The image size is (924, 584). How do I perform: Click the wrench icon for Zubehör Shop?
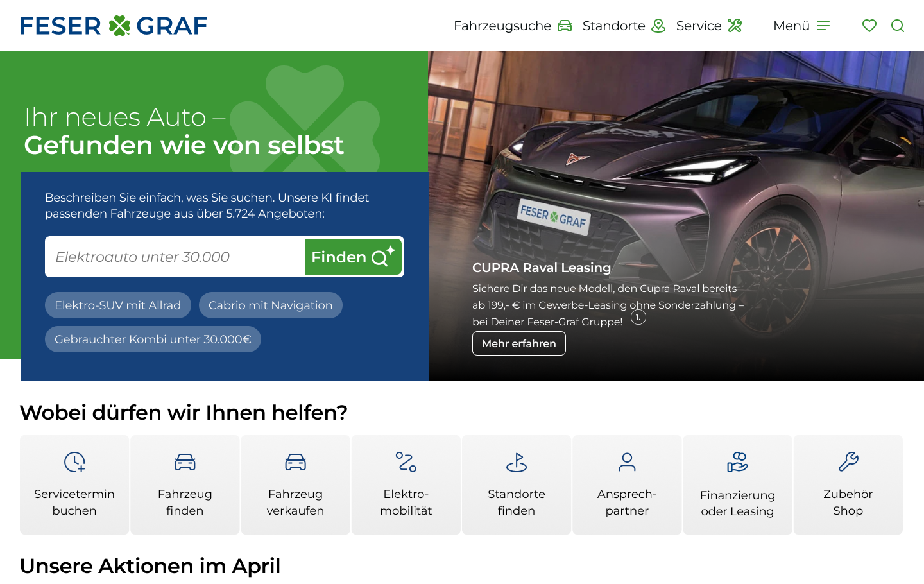(848, 462)
